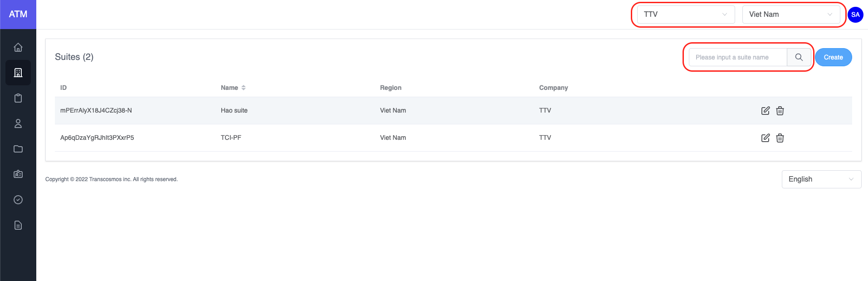Click the folder icon in the sidebar
868x281 pixels.
(18, 149)
